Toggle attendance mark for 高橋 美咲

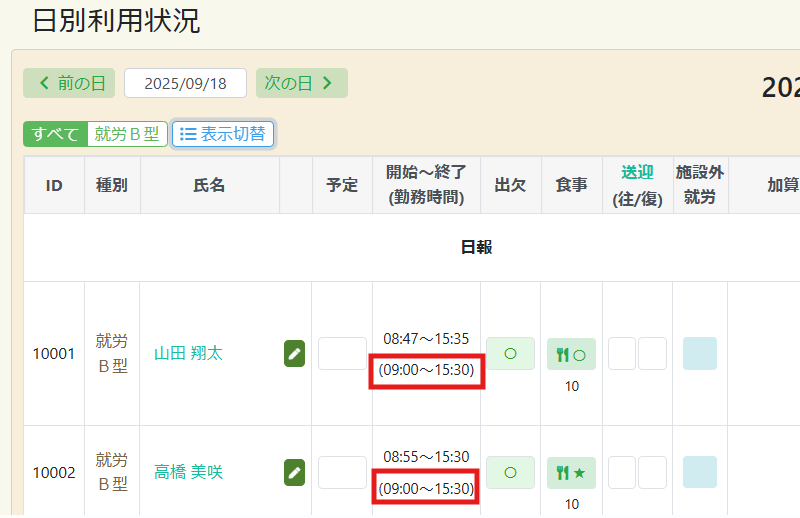point(510,472)
